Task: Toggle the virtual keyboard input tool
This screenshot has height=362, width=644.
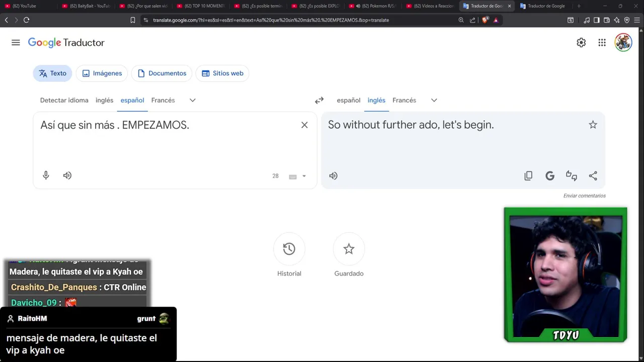Action: 293,176
